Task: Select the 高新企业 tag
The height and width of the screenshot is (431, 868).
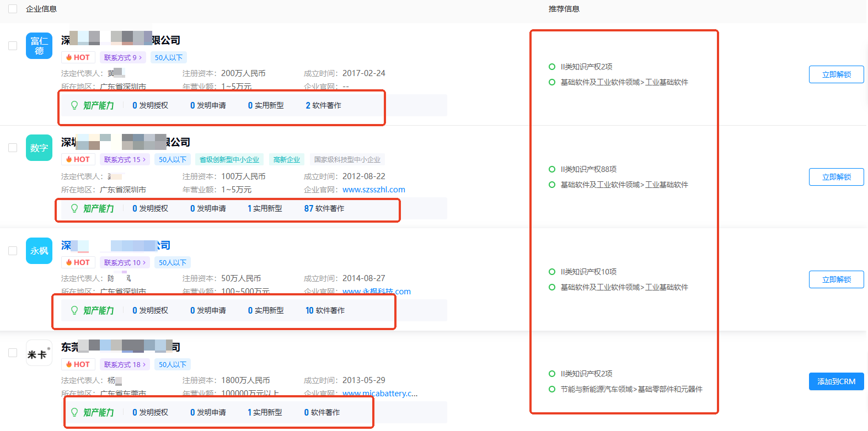Action: [287, 159]
